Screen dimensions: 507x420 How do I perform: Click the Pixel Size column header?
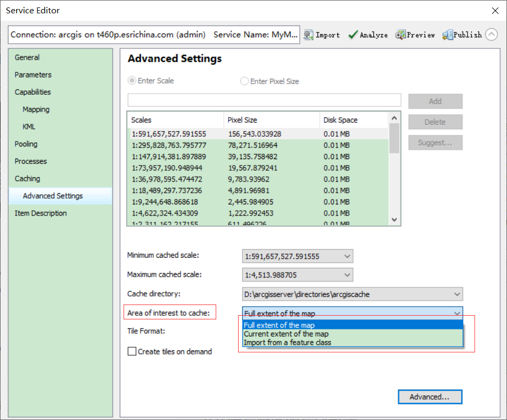click(272, 120)
